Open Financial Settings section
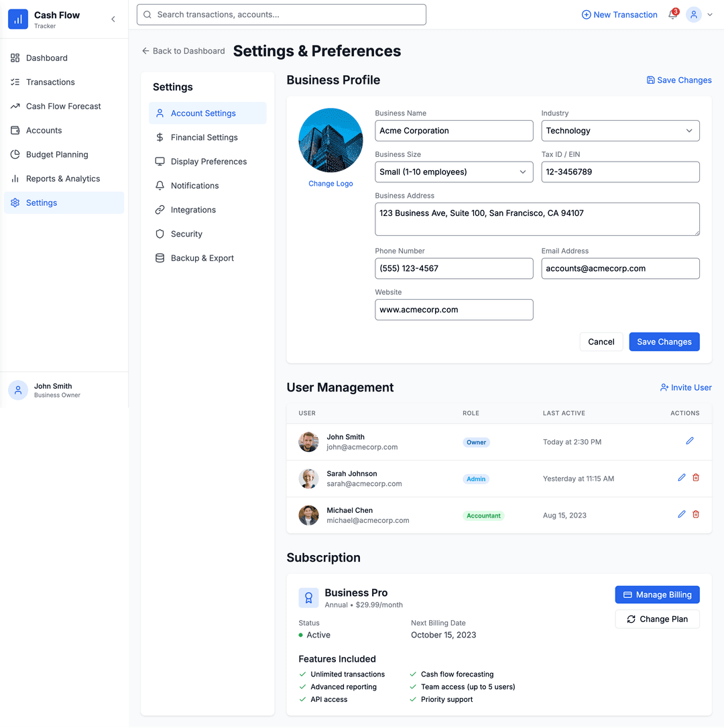724x728 pixels. [204, 137]
